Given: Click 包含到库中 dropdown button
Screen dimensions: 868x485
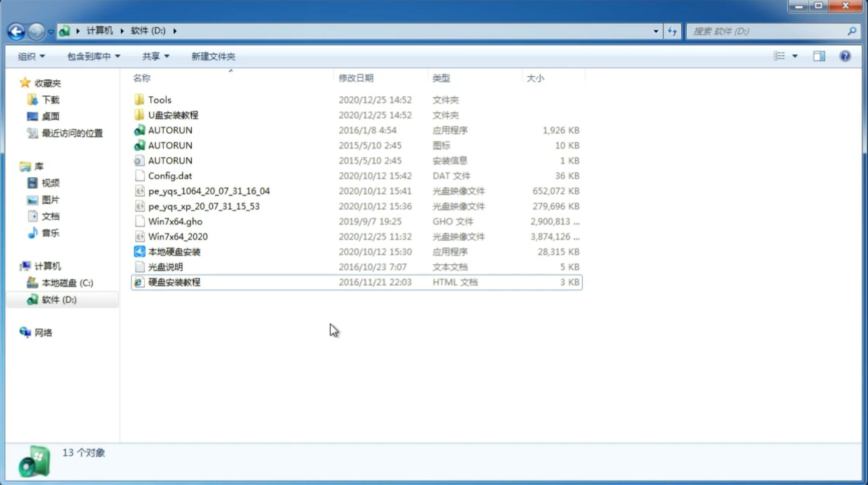Looking at the screenshot, I should pos(94,56).
